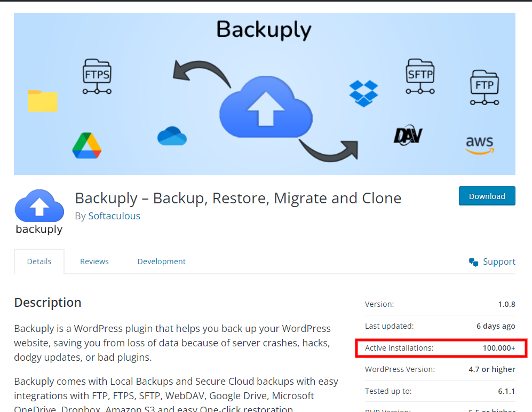This screenshot has height=412, width=532.
Task: Open the Development tab
Action: click(x=161, y=262)
